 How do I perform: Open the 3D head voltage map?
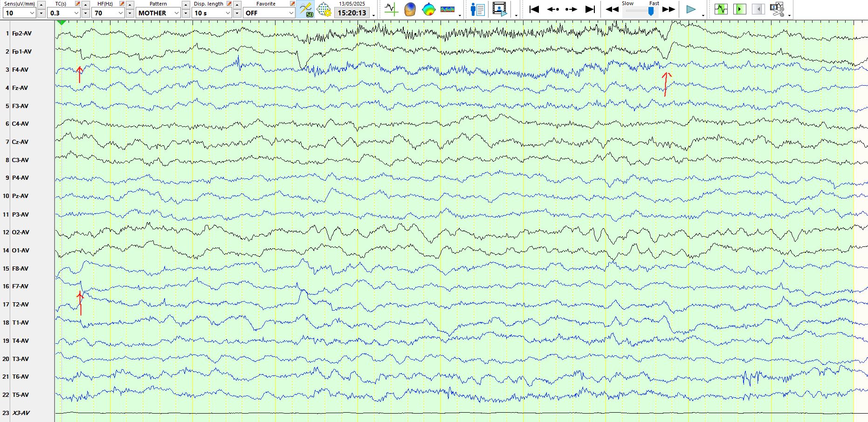click(410, 9)
